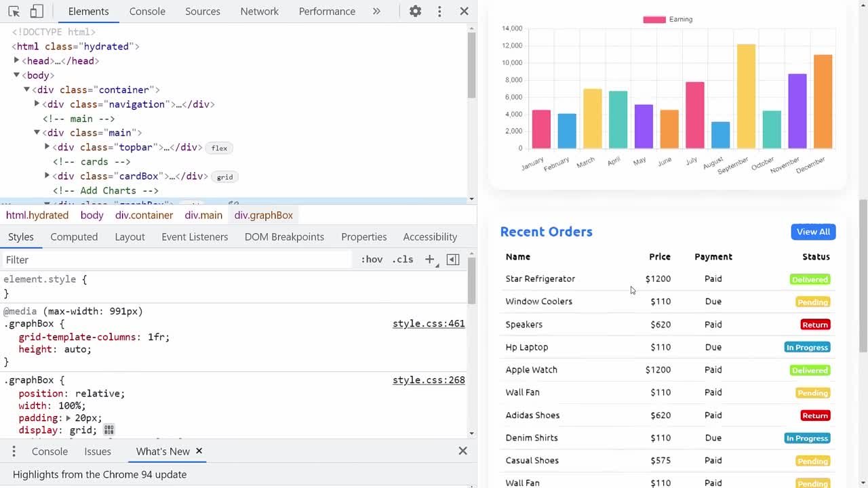
Task: Click the grid-template-columns 1fr value
Action: [157, 337]
